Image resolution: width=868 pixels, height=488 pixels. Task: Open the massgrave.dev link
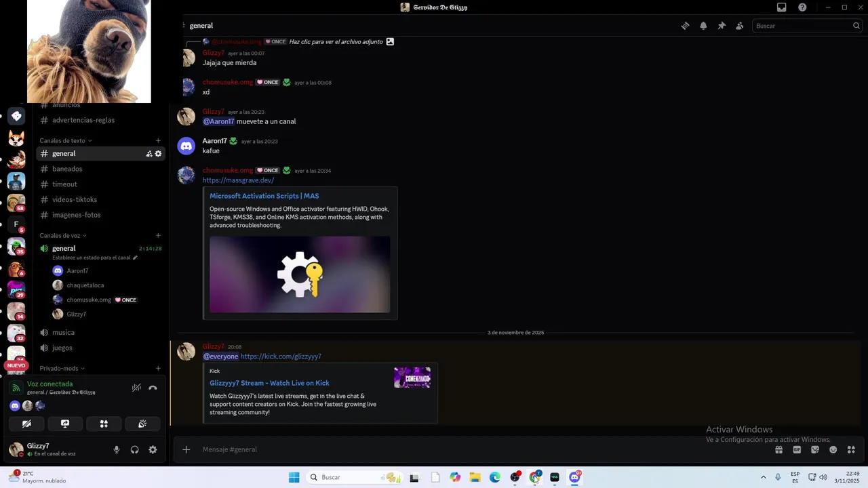(238, 180)
